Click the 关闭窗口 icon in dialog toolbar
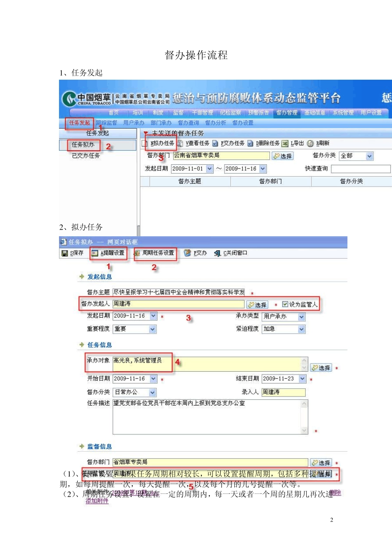 pos(217,253)
